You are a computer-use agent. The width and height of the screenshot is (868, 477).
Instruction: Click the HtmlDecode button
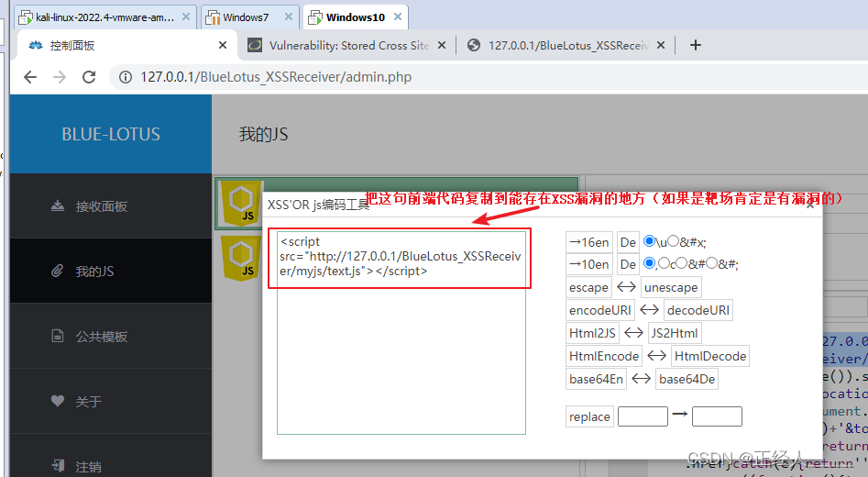[x=710, y=356]
